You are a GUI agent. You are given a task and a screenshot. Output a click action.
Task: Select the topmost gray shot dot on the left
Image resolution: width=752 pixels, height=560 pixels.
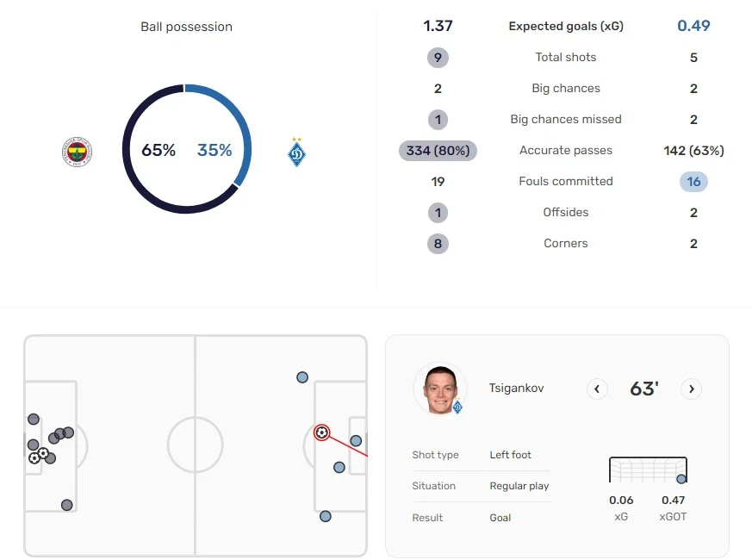[33, 420]
